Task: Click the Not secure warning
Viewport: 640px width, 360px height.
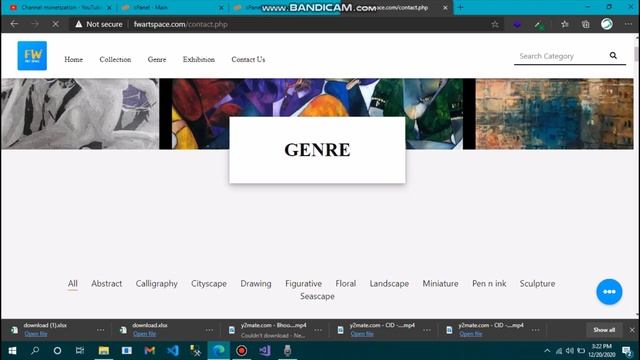Action: [99, 24]
